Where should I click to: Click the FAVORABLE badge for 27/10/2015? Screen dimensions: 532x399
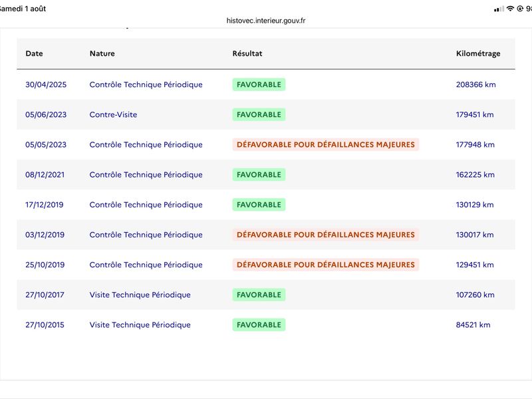(259, 325)
